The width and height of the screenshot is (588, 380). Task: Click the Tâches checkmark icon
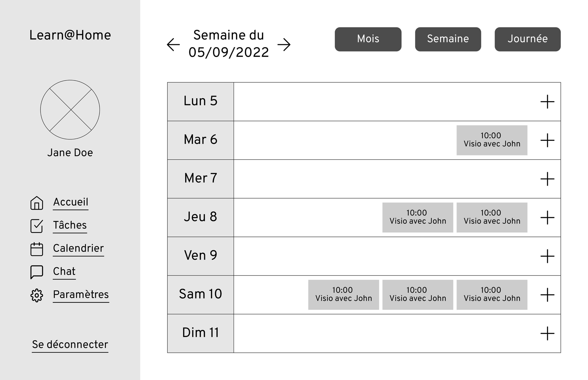click(x=37, y=226)
